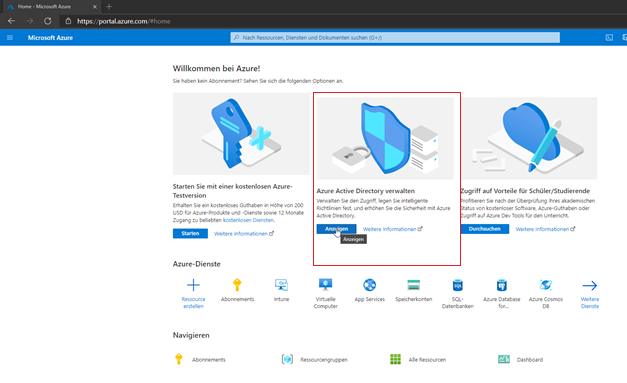
Task: Open the Azure portal hamburger menu
Action: click(10, 38)
